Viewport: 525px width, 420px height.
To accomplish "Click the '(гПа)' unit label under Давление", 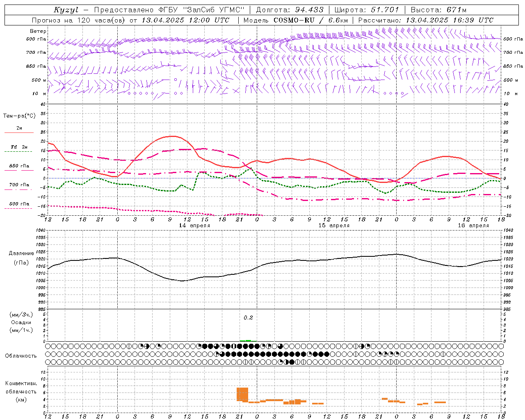I will (21, 263).
